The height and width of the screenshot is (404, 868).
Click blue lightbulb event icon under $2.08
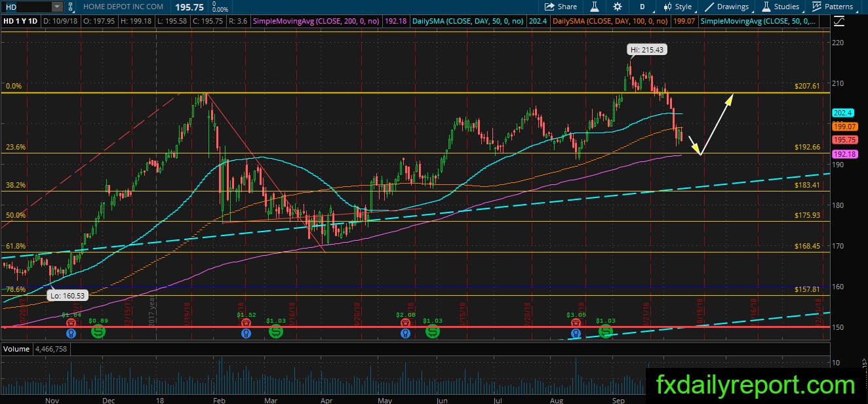coord(405,333)
